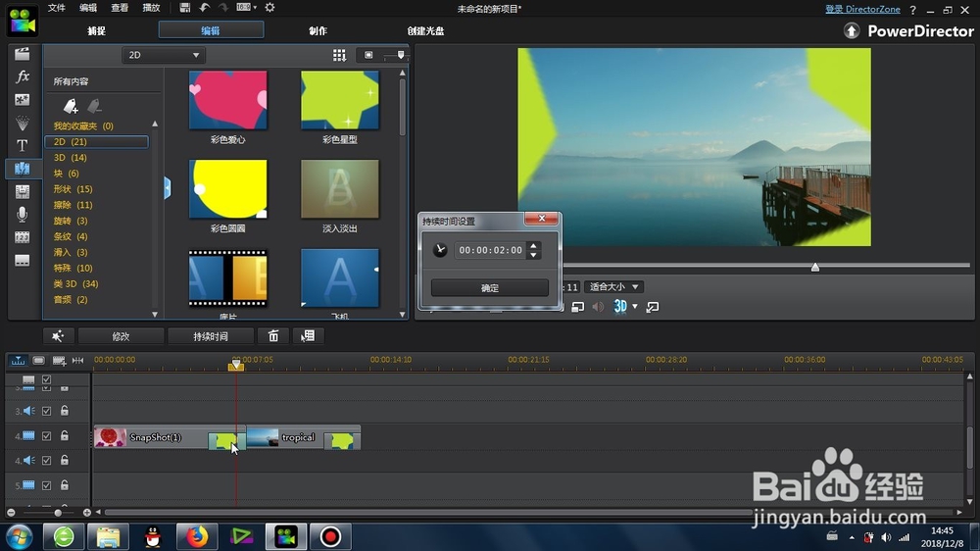Open the Chapter Room icon

tap(22, 237)
